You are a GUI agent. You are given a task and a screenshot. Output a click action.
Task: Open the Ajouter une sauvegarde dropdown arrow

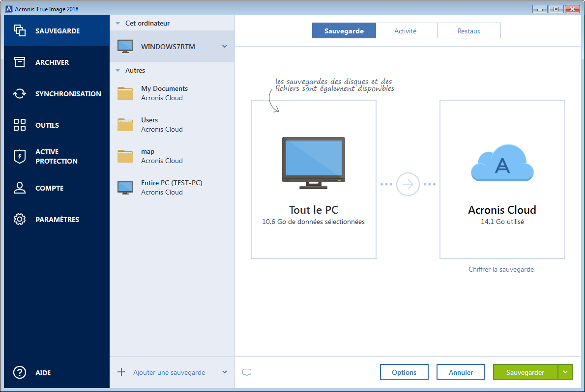(x=225, y=372)
